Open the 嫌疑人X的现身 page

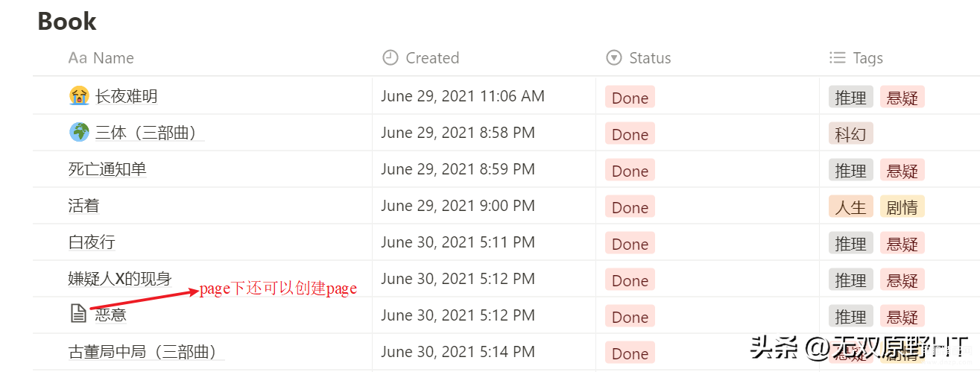[120, 279]
